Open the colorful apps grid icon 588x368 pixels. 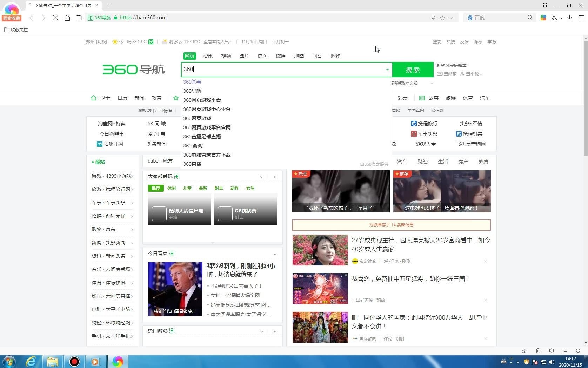pos(543,18)
